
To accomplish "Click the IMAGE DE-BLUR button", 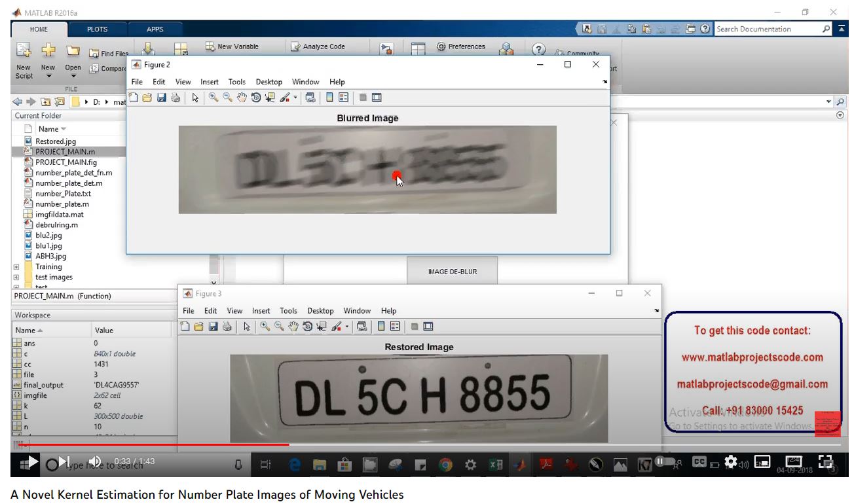I will click(x=452, y=272).
